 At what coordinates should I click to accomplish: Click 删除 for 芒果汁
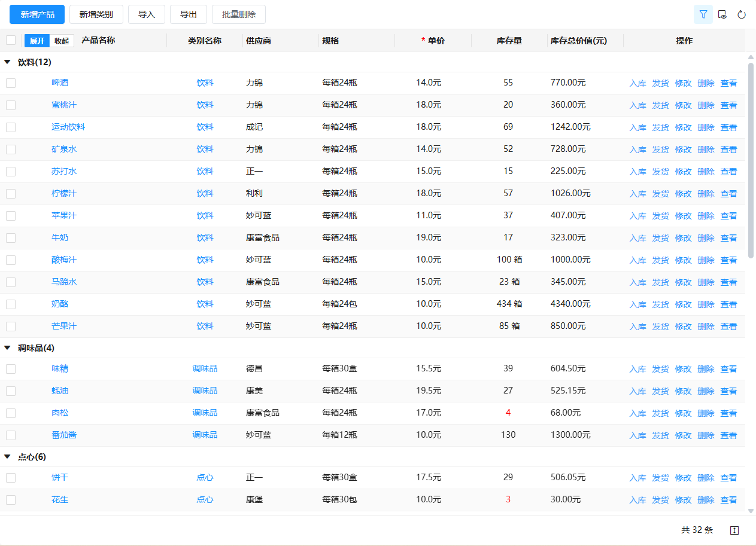click(706, 327)
